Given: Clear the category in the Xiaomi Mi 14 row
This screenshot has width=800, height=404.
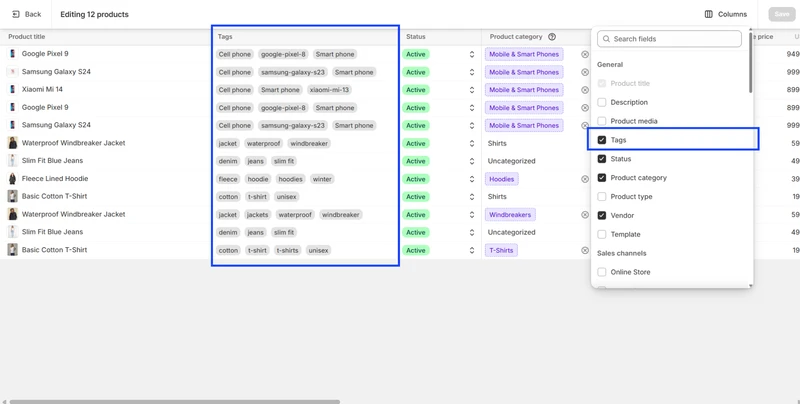Looking at the screenshot, I should (x=585, y=90).
